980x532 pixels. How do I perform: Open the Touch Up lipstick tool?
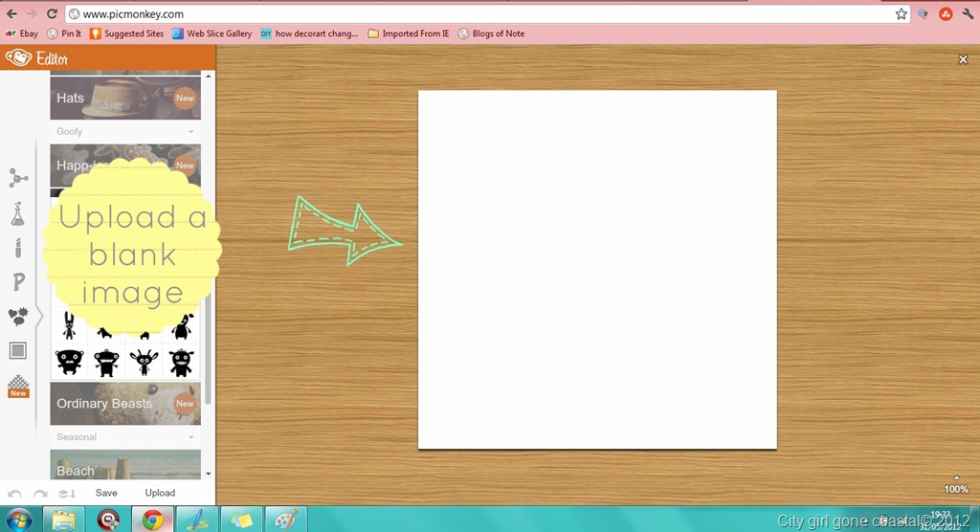tap(18, 248)
